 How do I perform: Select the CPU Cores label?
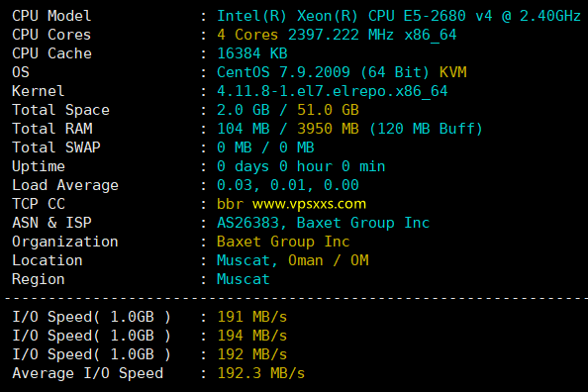pyautogui.click(x=51, y=35)
